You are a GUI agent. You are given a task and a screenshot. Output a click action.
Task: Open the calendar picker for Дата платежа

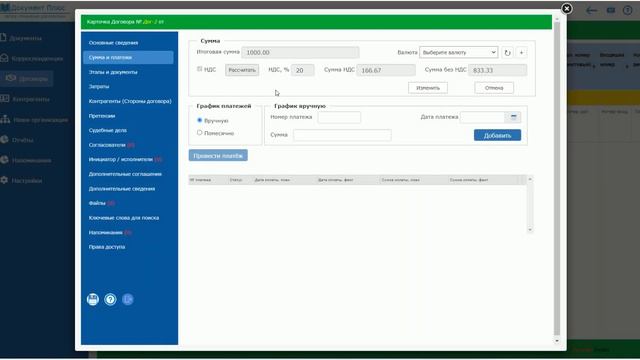coord(513,117)
